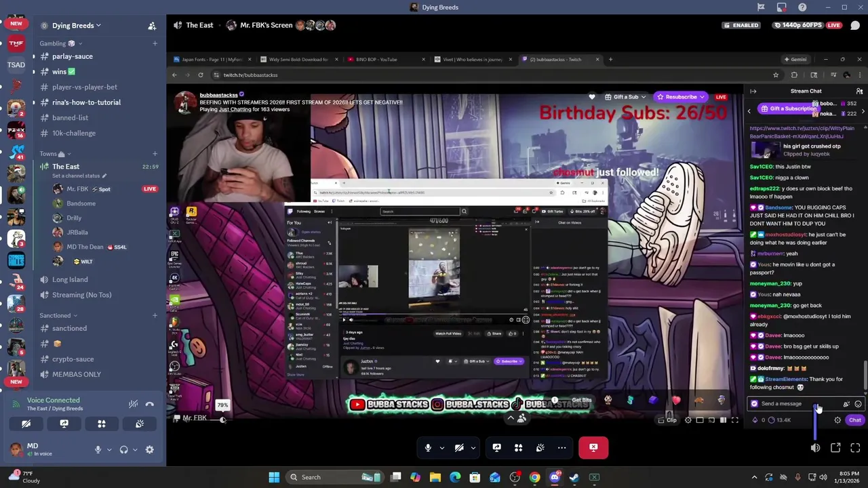Enter Discord full screen for the stream
Viewport: 868px width, 488px height.
point(855,448)
